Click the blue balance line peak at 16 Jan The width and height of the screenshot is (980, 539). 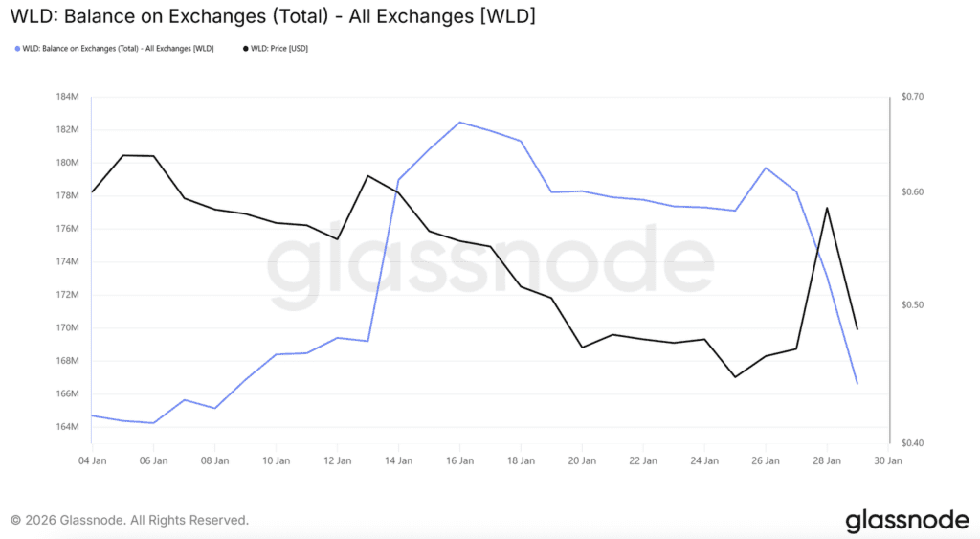pyautogui.click(x=459, y=122)
